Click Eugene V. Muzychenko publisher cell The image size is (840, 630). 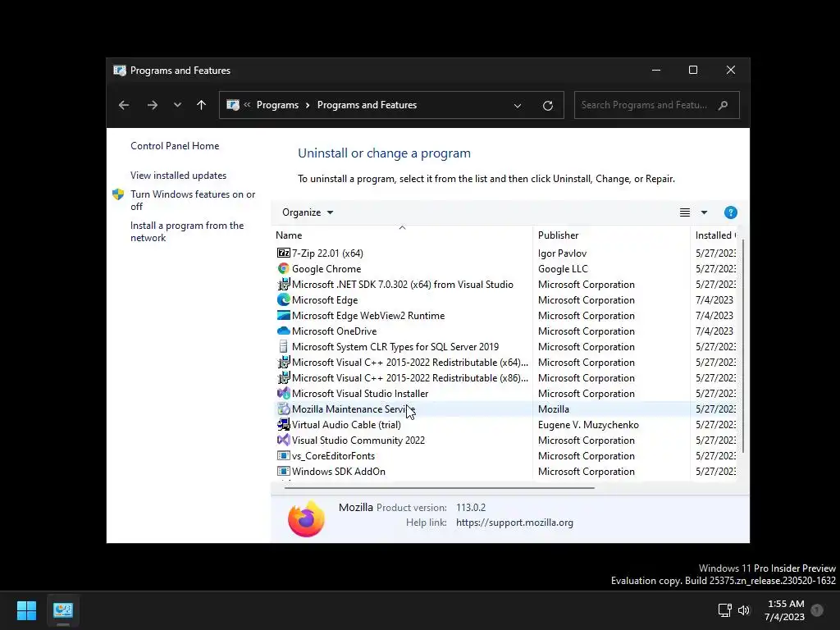[588, 424]
